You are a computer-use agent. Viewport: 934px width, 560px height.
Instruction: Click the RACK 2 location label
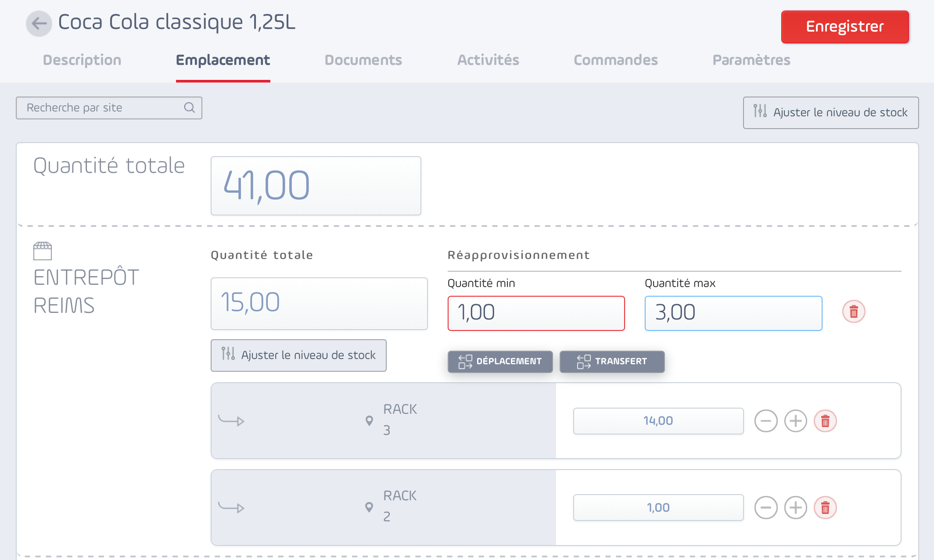pyautogui.click(x=400, y=506)
